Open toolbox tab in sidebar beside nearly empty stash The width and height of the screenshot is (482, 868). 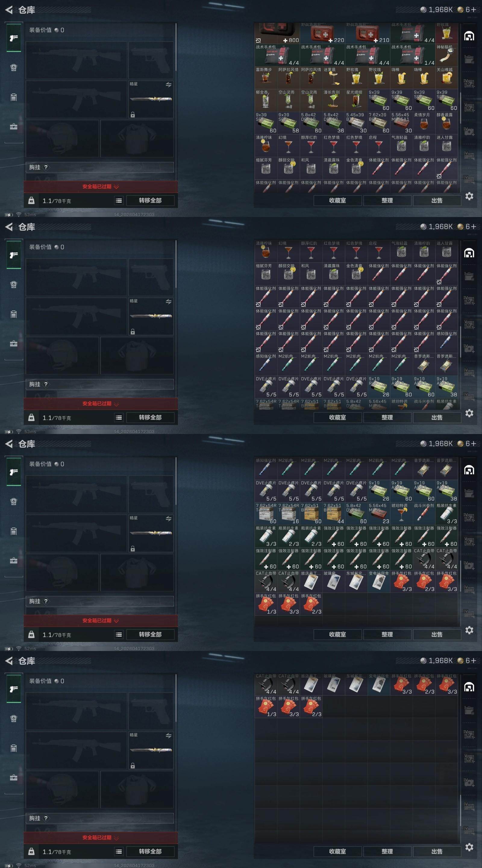click(x=14, y=778)
